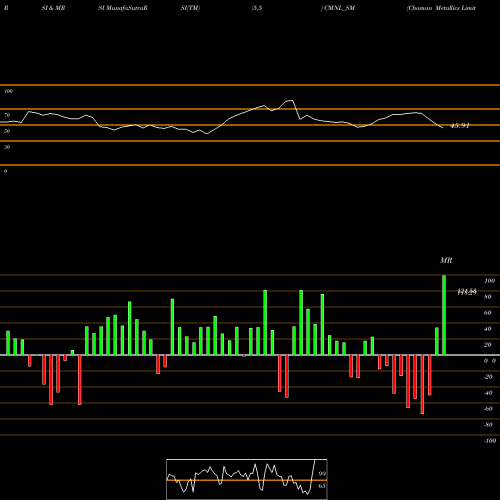Image resolution: width=500 pixels, height=500 pixels.
Task: Click the tallest green bar at chart's right end
Action: click(444, 315)
